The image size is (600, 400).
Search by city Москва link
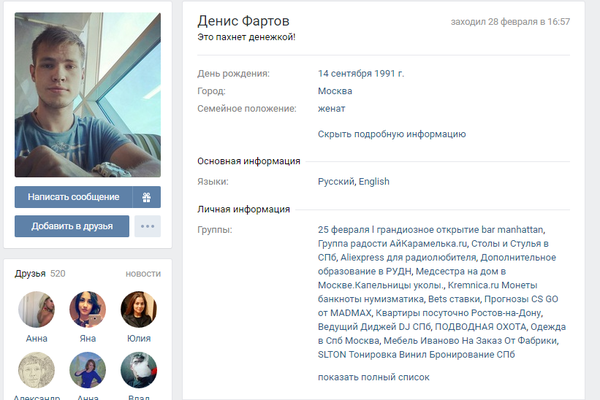pos(335,91)
